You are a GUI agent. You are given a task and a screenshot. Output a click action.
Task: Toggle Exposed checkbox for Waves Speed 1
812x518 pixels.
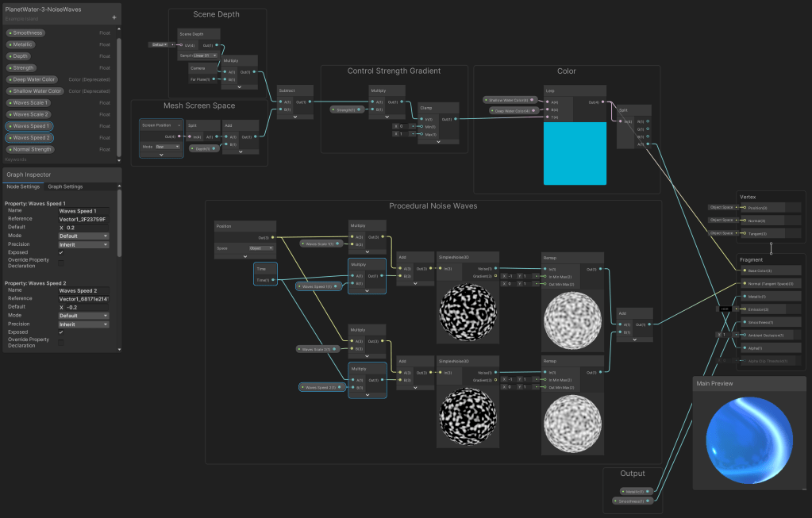62,254
